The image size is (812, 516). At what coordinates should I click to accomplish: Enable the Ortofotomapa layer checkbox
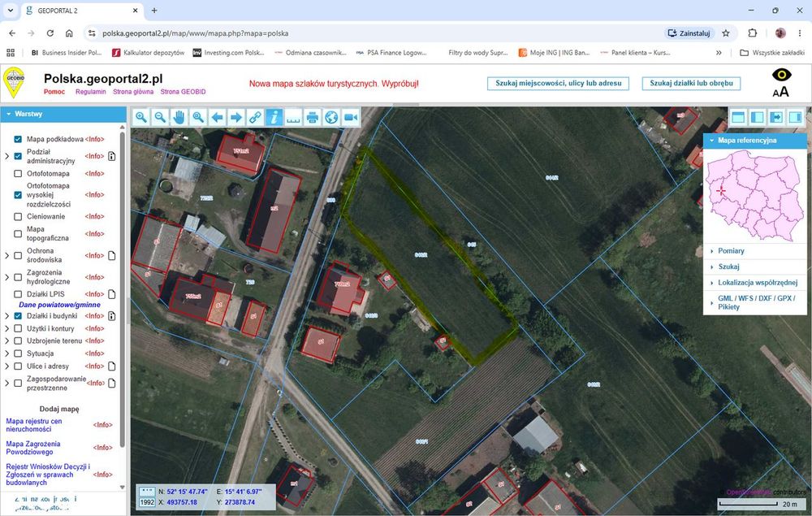(x=18, y=174)
